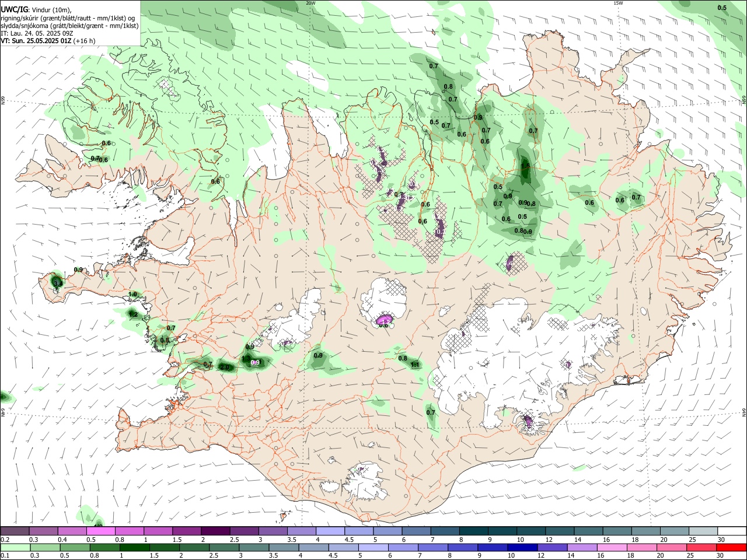The height and width of the screenshot is (560, 747).
Task: Pick the light pink rain swatch at 16
Action: click(611, 547)
